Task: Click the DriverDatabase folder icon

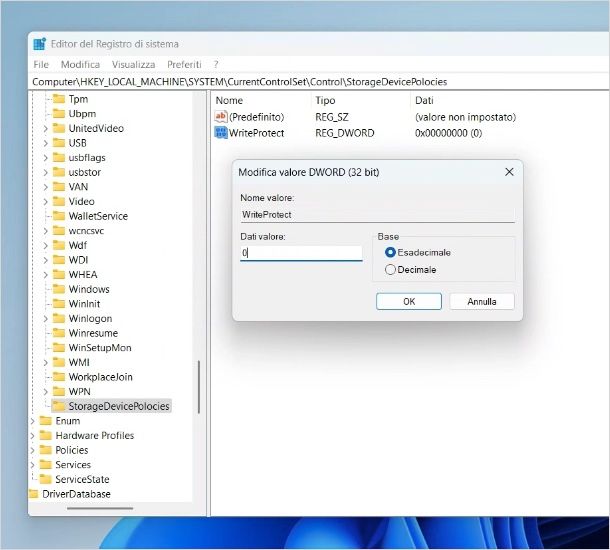Action: tap(33, 494)
